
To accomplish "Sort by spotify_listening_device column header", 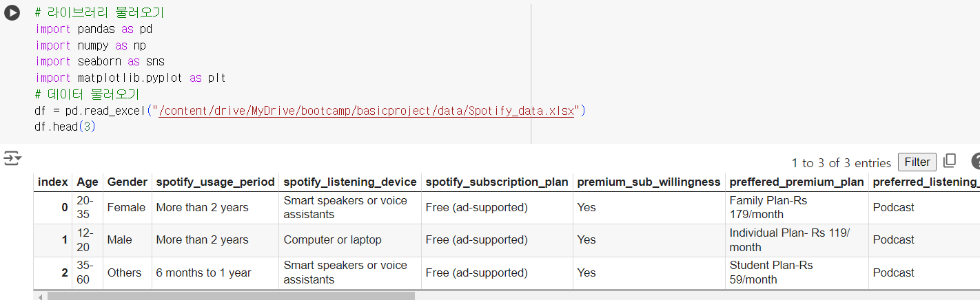I will (350, 182).
